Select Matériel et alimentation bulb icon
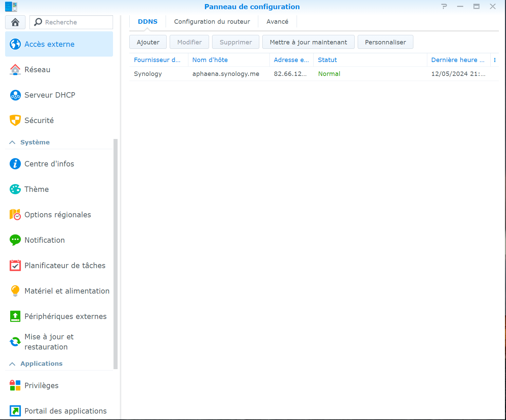The height and width of the screenshot is (420, 506). [15, 291]
